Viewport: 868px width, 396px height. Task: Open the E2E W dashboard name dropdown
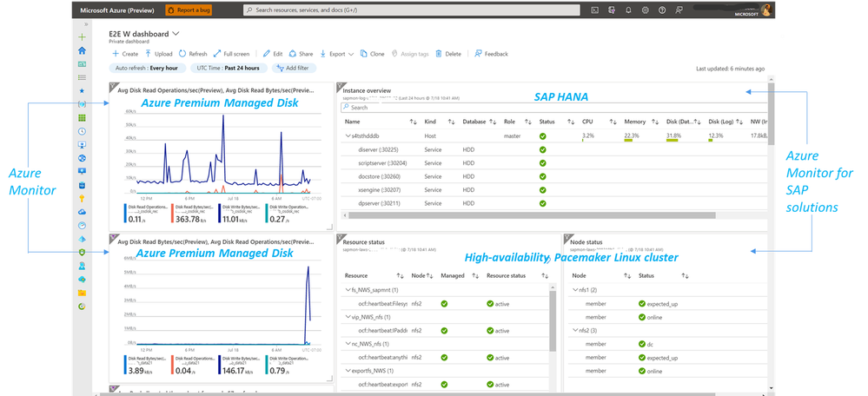[x=176, y=33]
